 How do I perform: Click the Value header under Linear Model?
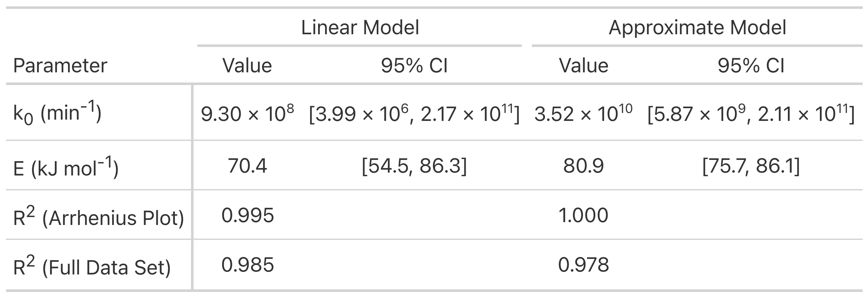(247, 65)
